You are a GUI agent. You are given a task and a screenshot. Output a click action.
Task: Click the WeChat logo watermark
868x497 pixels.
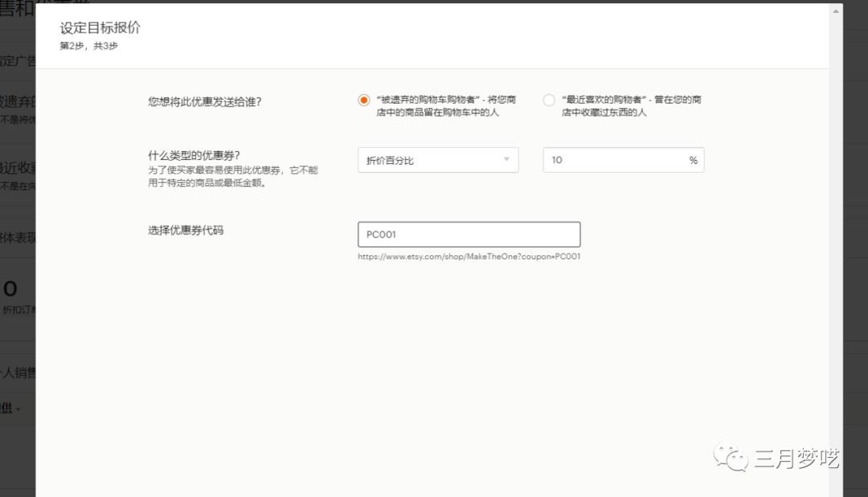coord(730,458)
